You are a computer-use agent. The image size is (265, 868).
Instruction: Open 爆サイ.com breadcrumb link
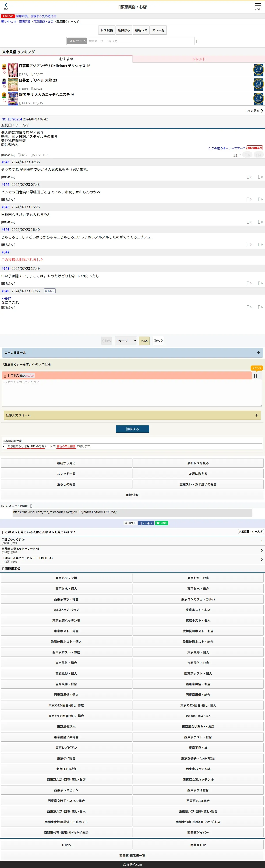[x=8, y=21]
